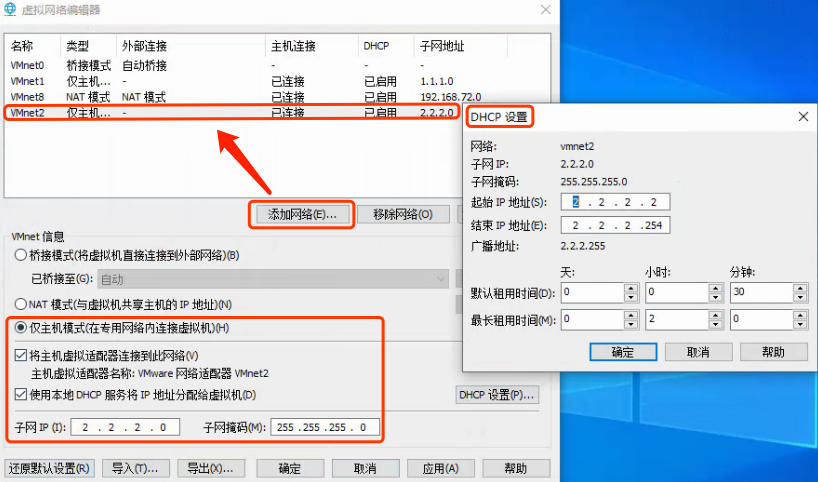Viewport: 818px width, 482px height.
Task: Decrease maximum lease hours with down arrow
Action: [715, 324]
